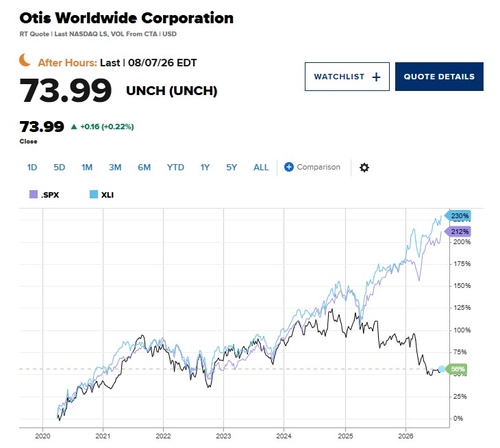Select the 1M time range
This screenshot has height=448, width=500.
tap(87, 167)
